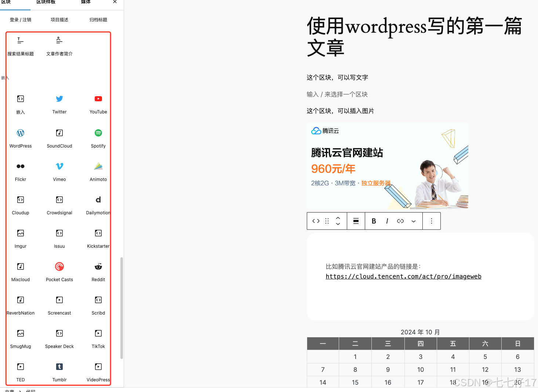Click the calendar caption 2024 年 10 月
Viewport: 538px width, 392px height.
(420, 332)
